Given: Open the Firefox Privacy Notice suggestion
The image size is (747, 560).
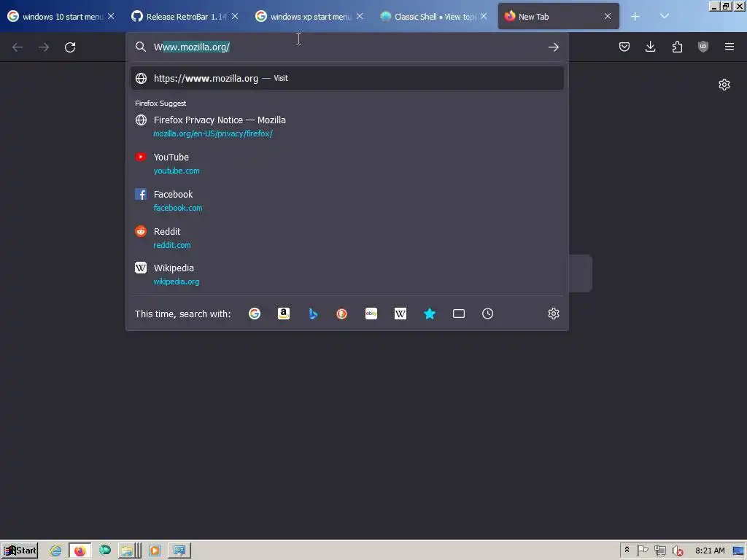Looking at the screenshot, I should coord(347,126).
